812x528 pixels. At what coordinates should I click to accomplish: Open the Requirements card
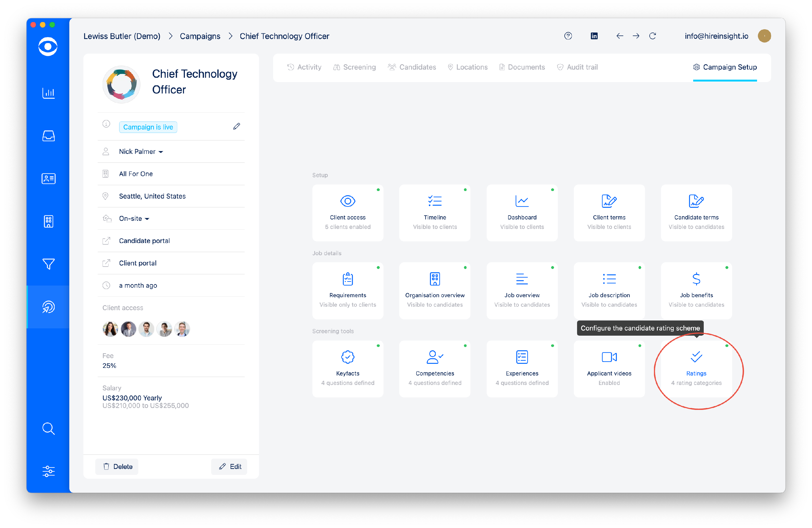pos(348,291)
